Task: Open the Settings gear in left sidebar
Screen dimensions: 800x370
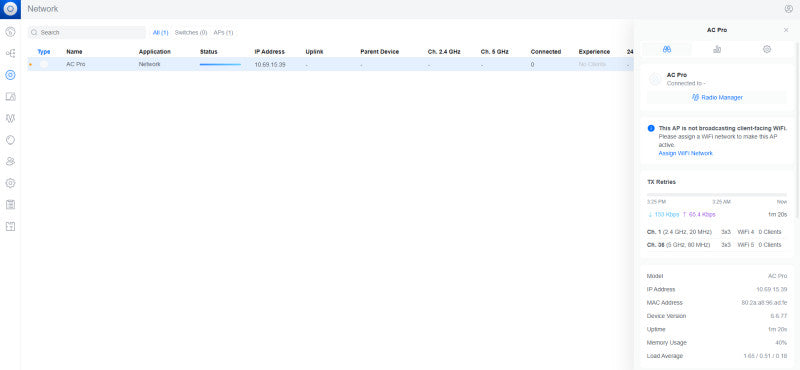Action: (10, 183)
